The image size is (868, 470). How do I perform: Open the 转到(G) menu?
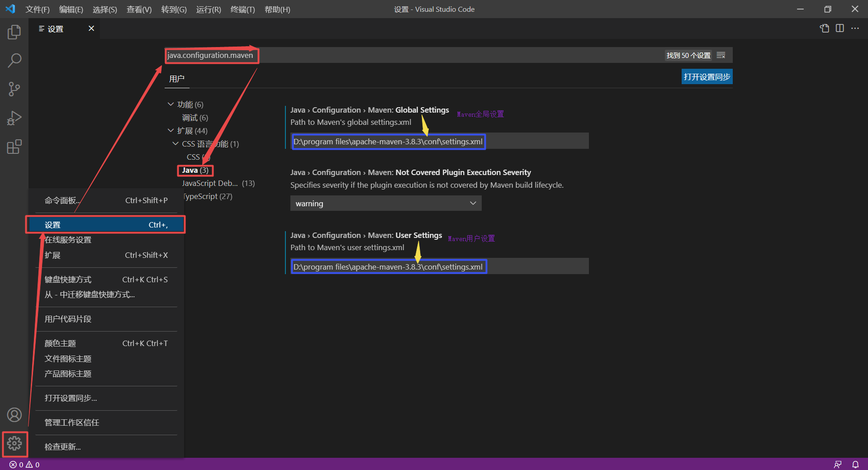click(x=174, y=9)
